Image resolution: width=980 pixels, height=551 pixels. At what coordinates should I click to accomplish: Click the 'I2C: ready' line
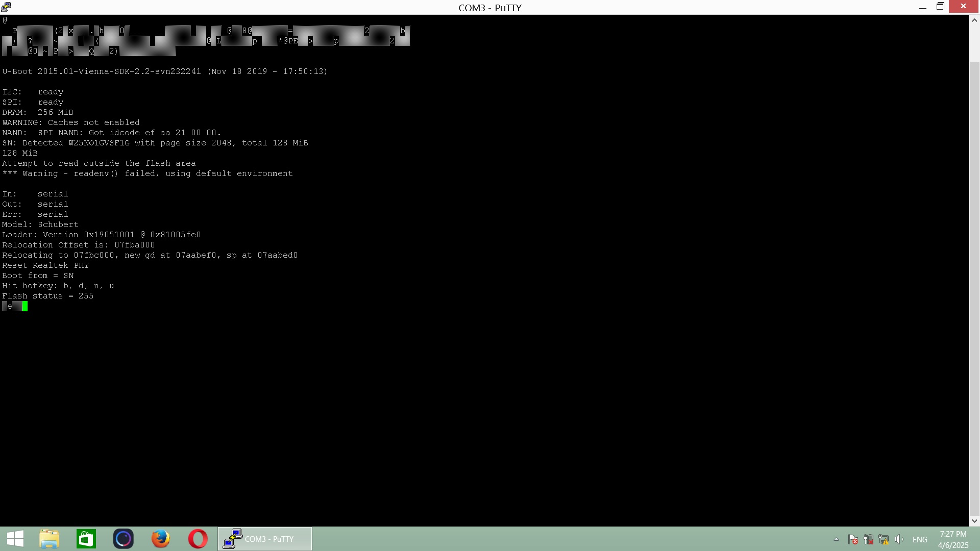click(x=33, y=92)
